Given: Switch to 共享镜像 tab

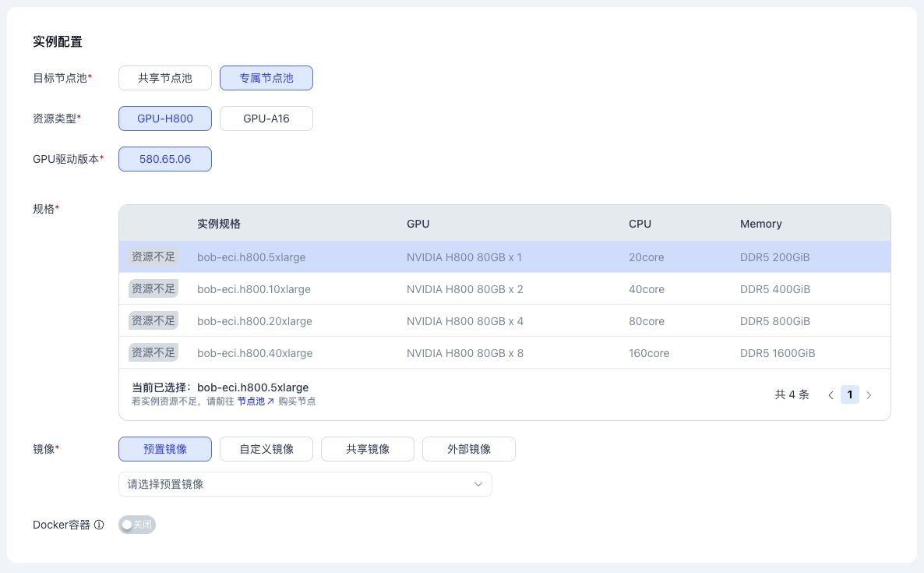Looking at the screenshot, I should point(368,449).
